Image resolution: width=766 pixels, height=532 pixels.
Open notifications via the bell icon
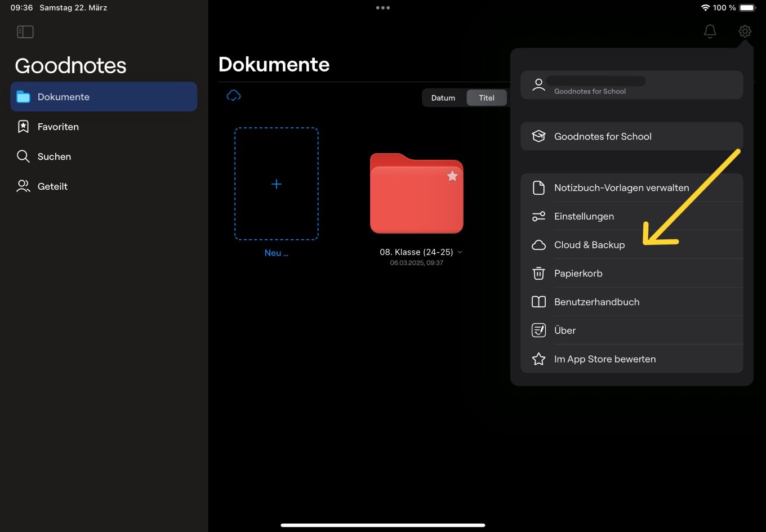coord(710,32)
